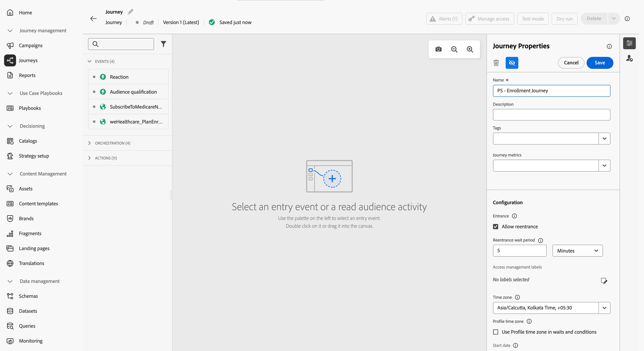Click the Save button

[x=599, y=63]
